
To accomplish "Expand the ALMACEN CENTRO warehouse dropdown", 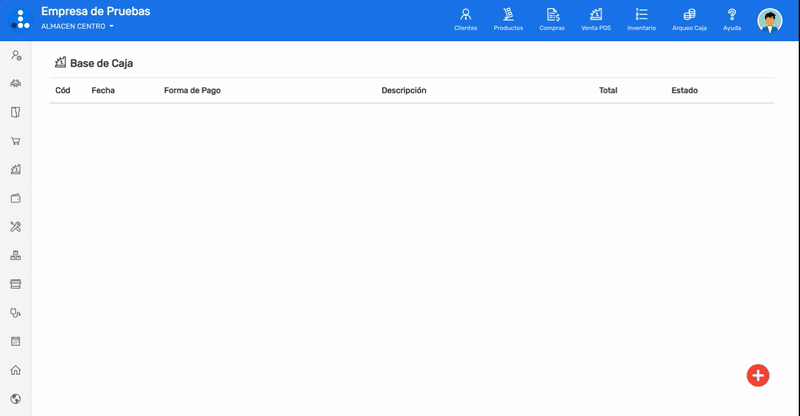I will [x=77, y=27].
